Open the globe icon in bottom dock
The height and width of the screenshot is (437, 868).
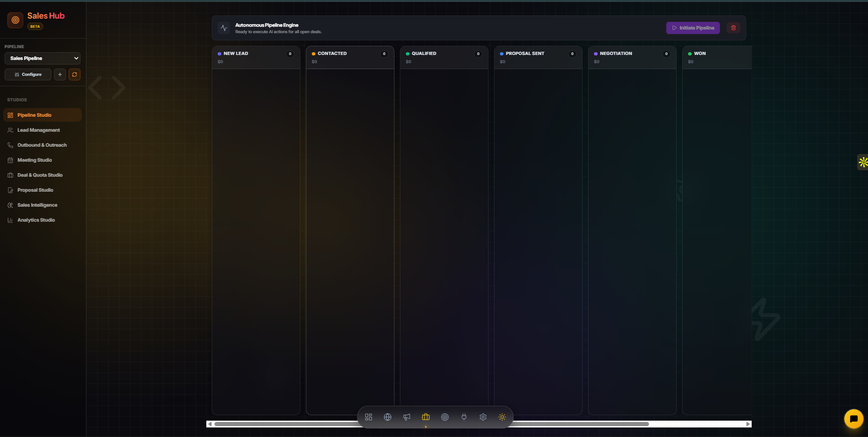coord(388,417)
